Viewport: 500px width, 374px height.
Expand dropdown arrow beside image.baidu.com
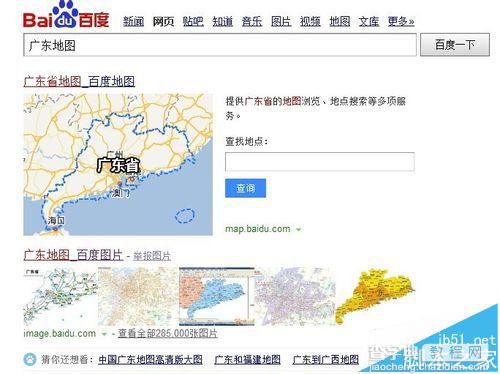pos(104,334)
